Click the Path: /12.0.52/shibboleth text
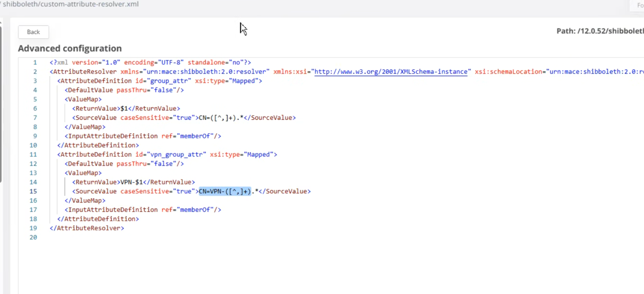The width and height of the screenshot is (644, 294). (x=600, y=31)
